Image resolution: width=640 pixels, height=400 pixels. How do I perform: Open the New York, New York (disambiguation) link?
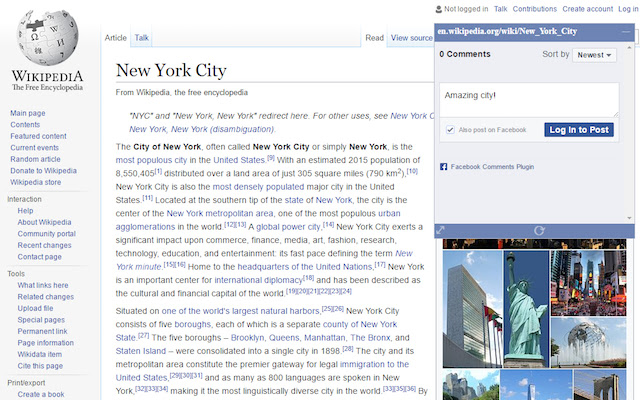click(x=202, y=129)
